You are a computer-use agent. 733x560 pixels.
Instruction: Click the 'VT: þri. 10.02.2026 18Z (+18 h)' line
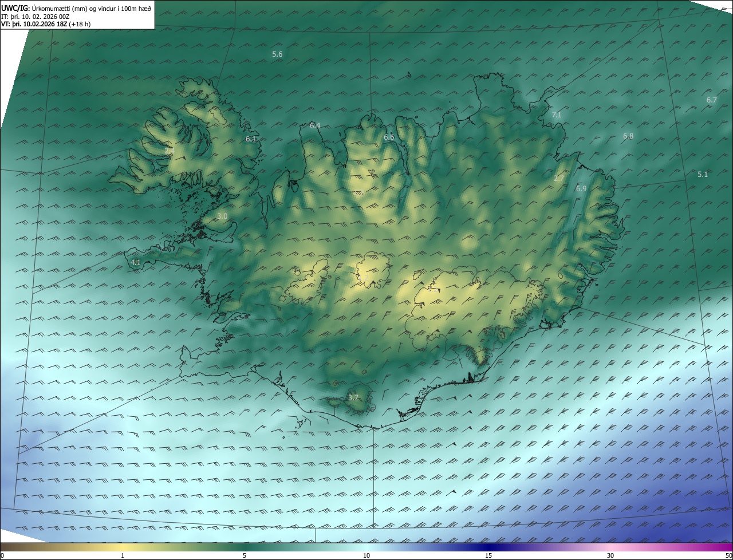[x=46, y=24]
